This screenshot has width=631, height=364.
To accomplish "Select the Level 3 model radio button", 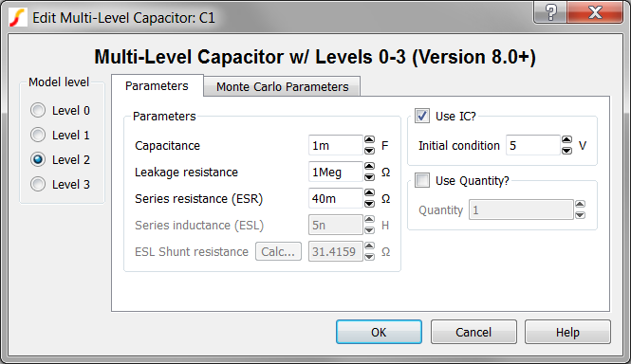I will [x=38, y=184].
